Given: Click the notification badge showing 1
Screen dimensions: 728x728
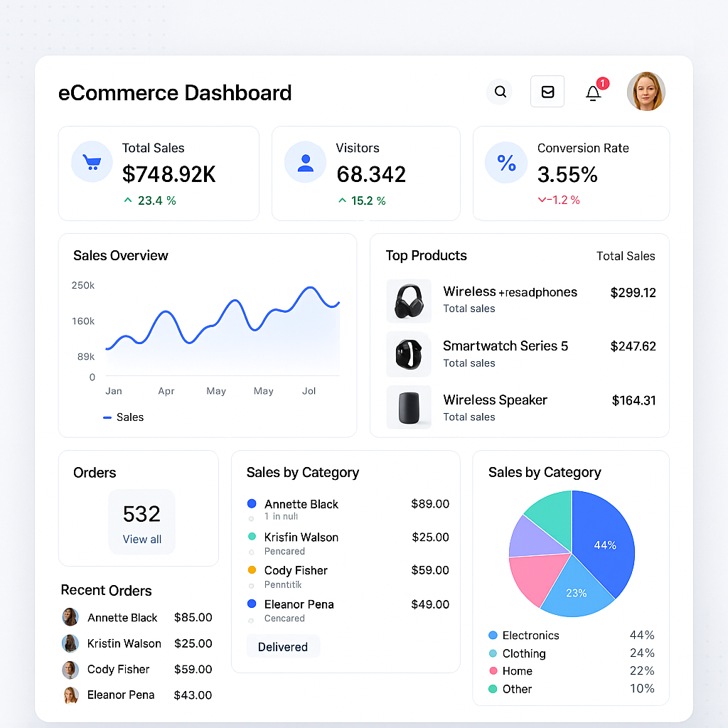Looking at the screenshot, I should (602, 83).
